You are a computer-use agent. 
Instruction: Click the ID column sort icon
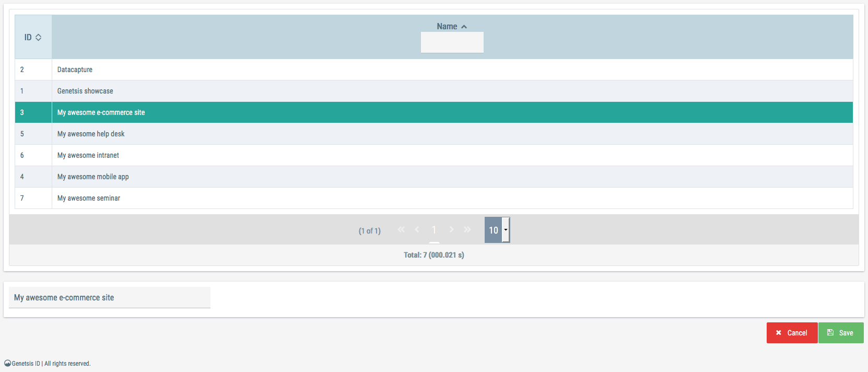(x=38, y=38)
